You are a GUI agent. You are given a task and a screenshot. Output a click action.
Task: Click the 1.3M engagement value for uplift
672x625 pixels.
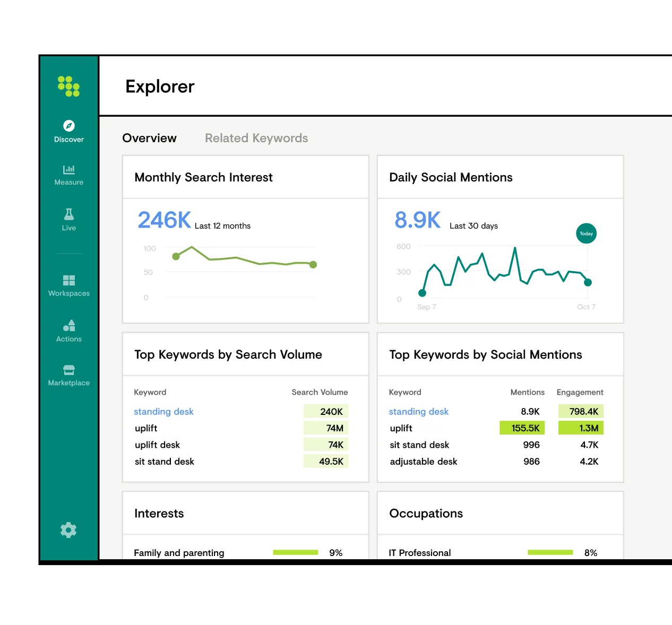coord(581,428)
